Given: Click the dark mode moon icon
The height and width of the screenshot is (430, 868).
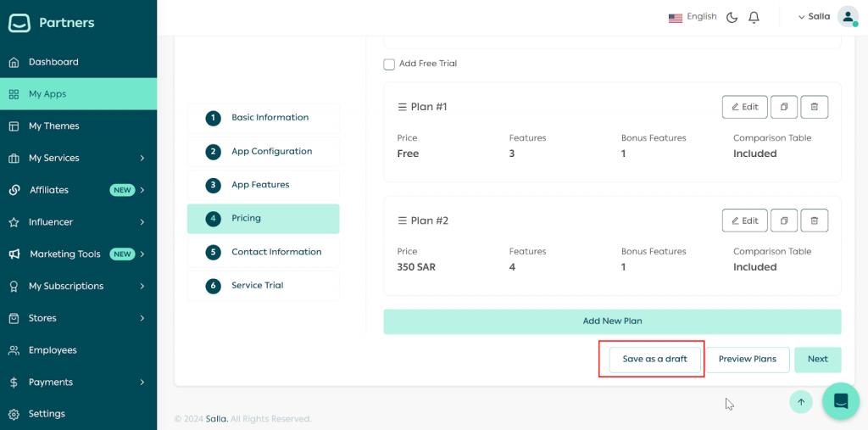Looking at the screenshot, I should [x=732, y=17].
